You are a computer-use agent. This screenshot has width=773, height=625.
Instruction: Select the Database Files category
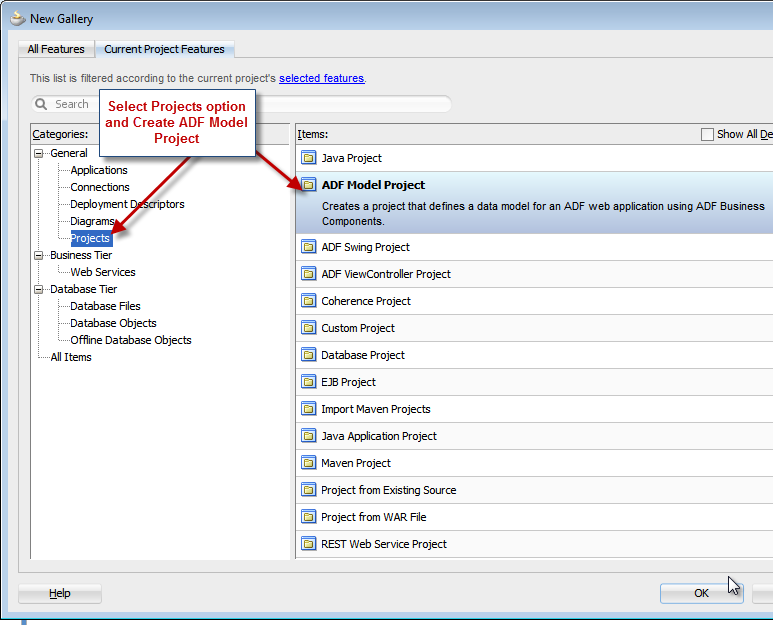[105, 306]
